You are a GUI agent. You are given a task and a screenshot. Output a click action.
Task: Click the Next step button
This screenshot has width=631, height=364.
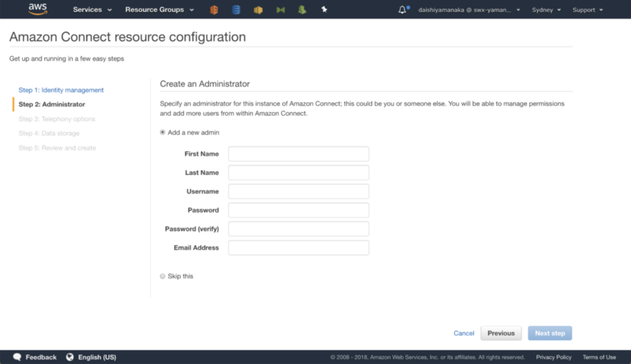(x=550, y=333)
